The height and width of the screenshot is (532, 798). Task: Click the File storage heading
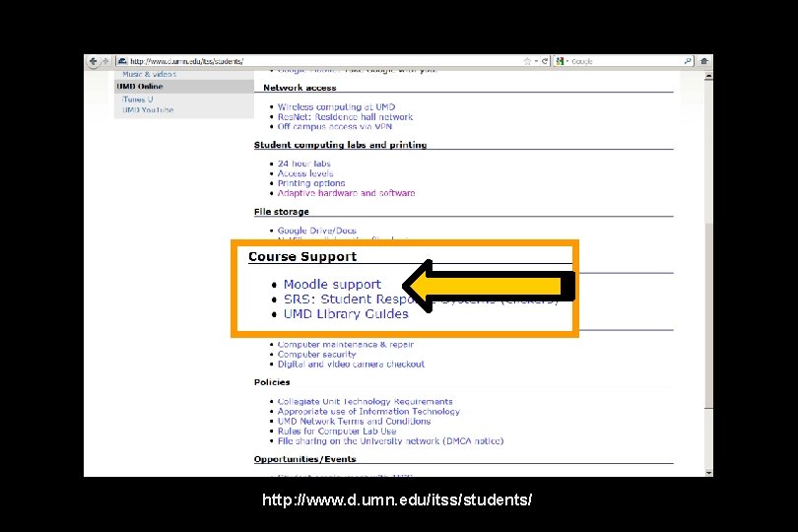(x=282, y=212)
